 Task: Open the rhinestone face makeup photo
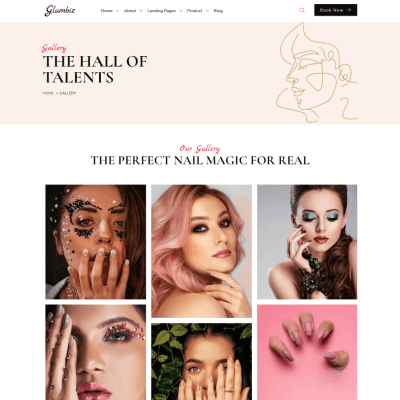(96, 242)
